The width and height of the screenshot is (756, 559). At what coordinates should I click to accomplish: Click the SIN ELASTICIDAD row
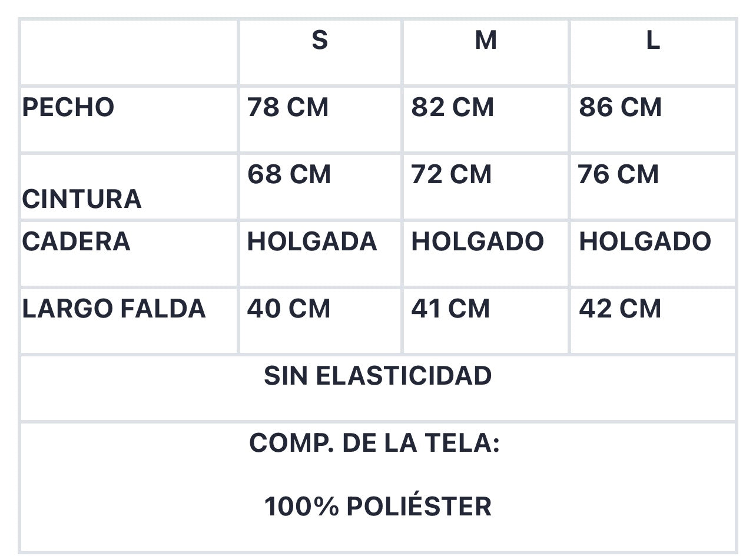(x=378, y=388)
